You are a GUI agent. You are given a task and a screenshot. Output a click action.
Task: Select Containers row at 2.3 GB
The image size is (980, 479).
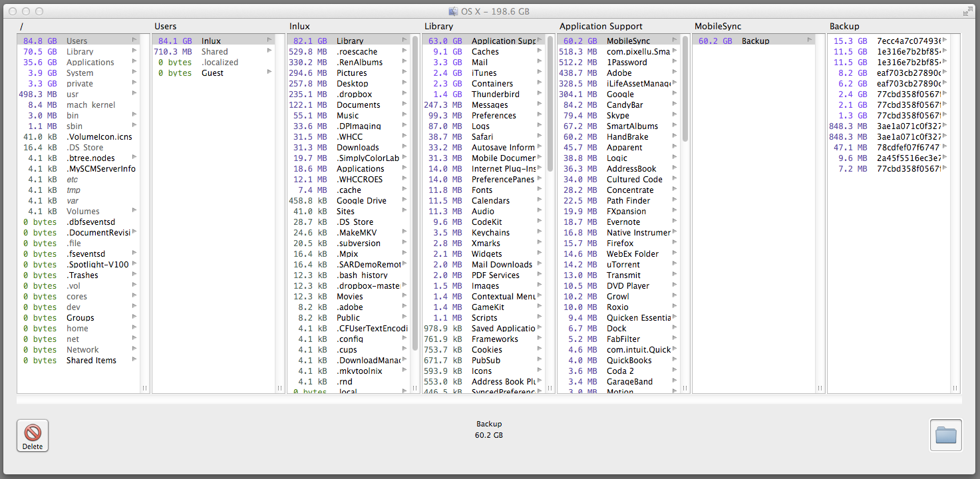coord(484,83)
